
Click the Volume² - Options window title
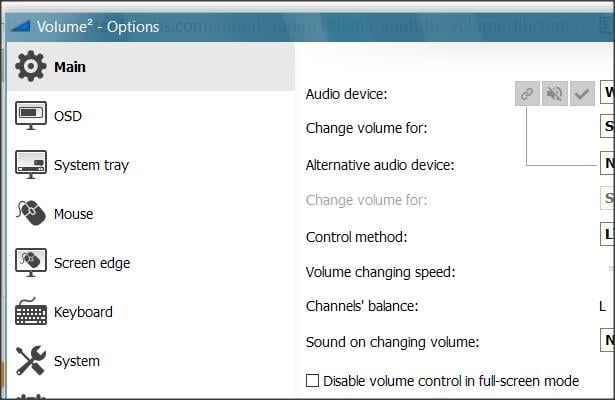click(x=98, y=27)
